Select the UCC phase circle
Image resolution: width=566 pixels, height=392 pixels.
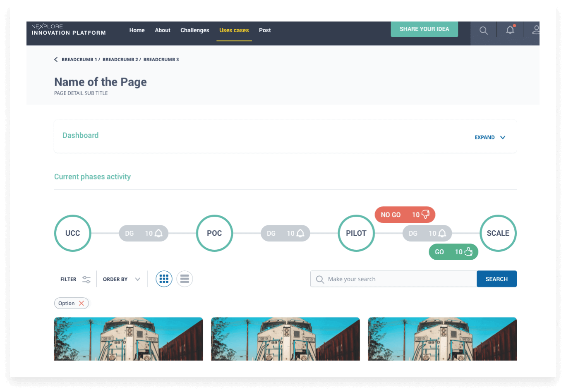[x=73, y=233]
